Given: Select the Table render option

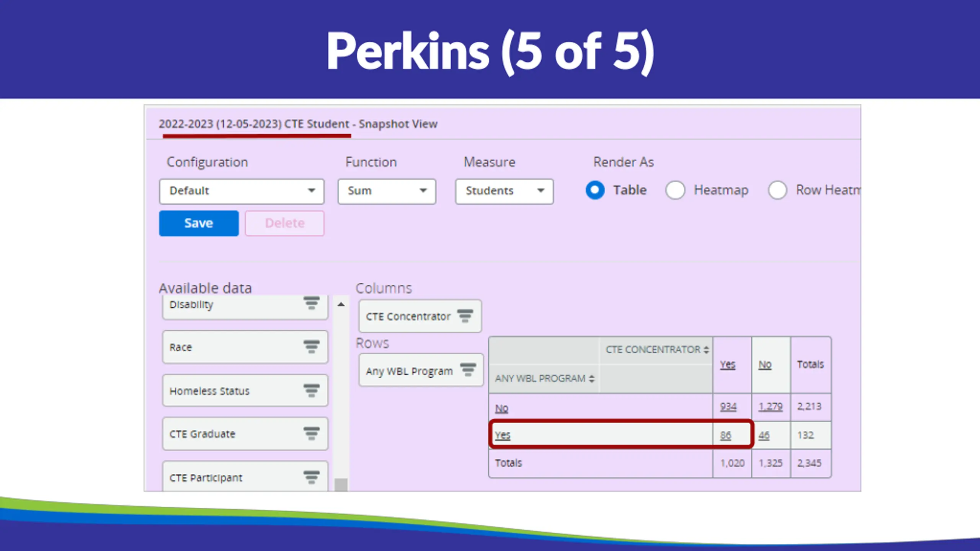Looking at the screenshot, I should click(595, 190).
